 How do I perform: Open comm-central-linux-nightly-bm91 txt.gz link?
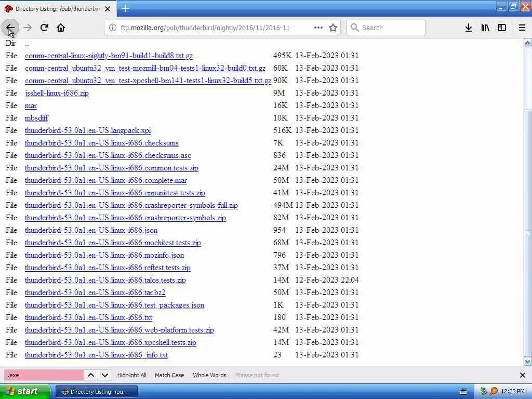pos(109,56)
